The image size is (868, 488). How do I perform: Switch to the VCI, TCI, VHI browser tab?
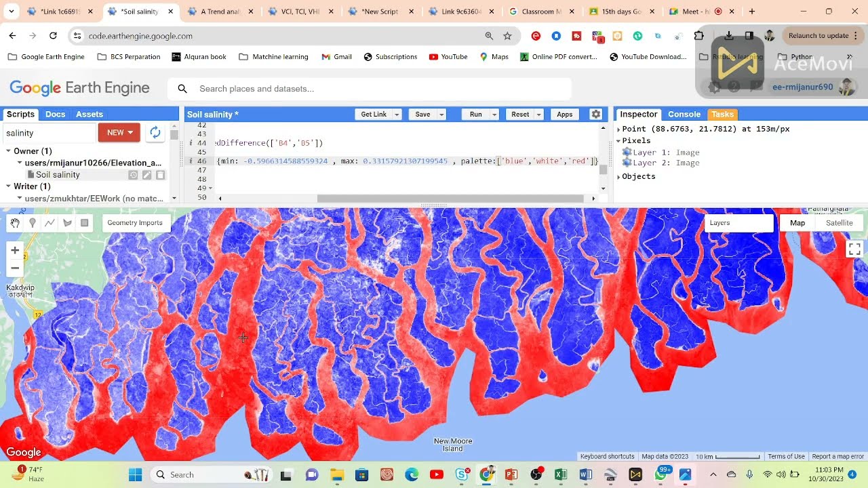pos(300,12)
